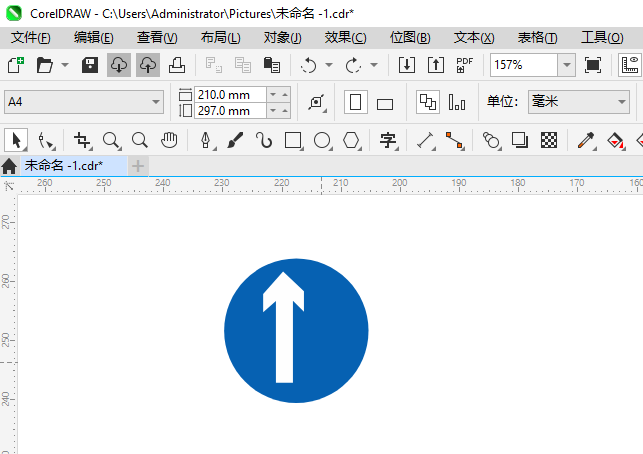Open the 对象(J) menu
The width and height of the screenshot is (643, 454).
[283, 38]
